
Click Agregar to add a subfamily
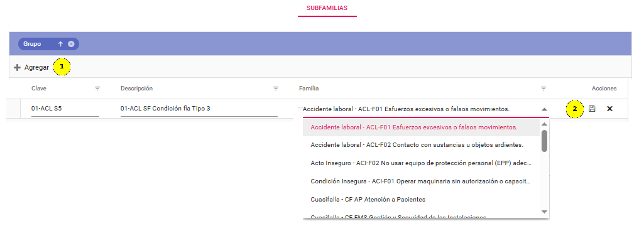click(x=31, y=67)
